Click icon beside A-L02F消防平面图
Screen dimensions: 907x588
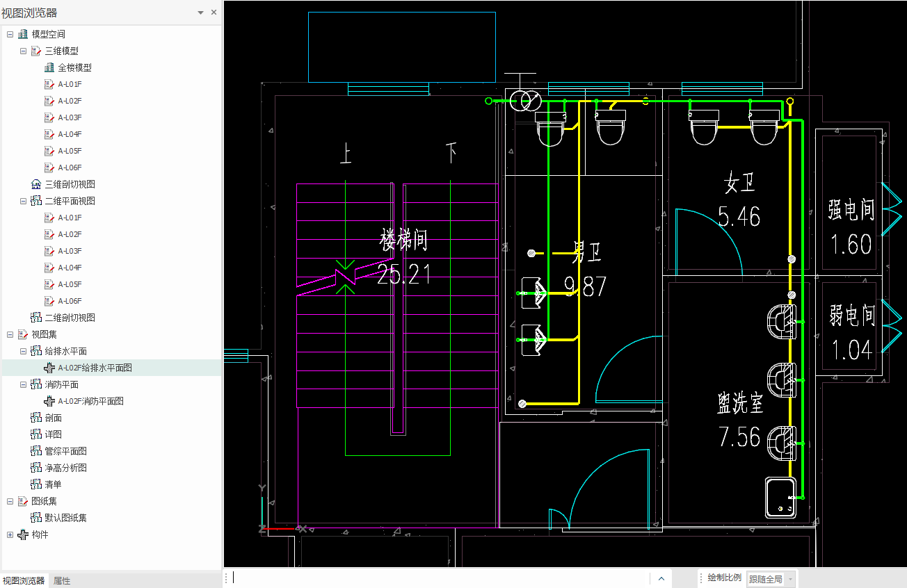(x=49, y=401)
